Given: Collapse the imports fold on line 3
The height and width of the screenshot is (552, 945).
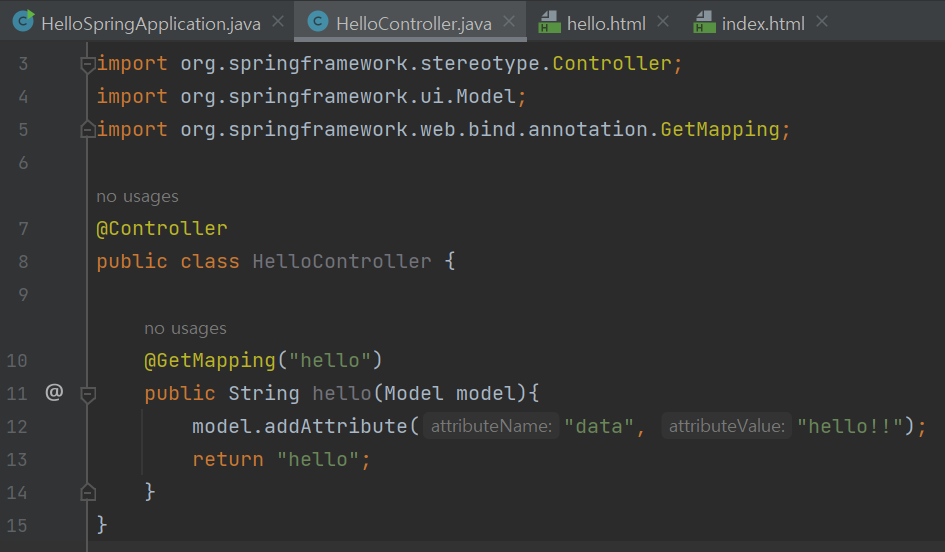Looking at the screenshot, I should click(x=87, y=64).
